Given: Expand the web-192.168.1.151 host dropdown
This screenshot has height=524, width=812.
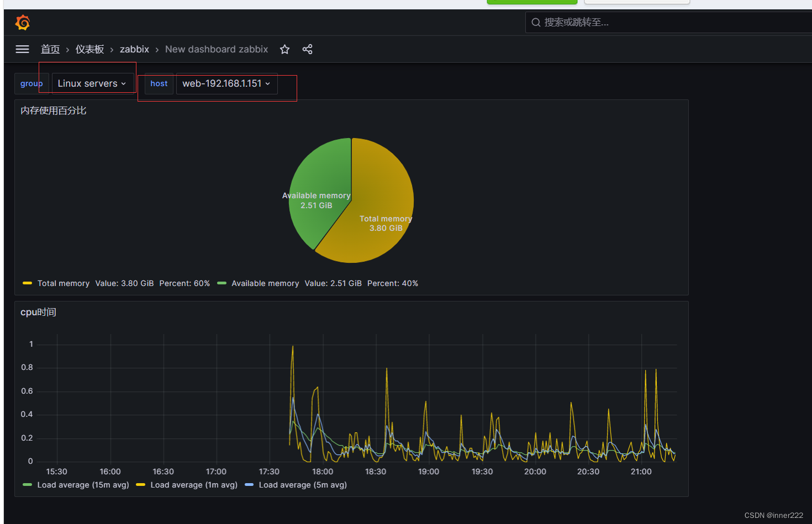Looking at the screenshot, I should point(226,83).
